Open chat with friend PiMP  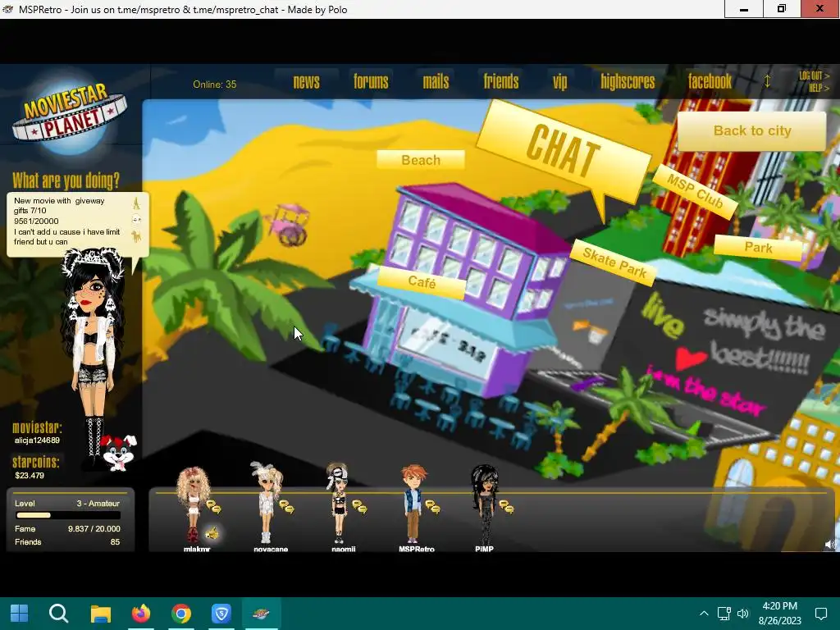tap(506, 506)
